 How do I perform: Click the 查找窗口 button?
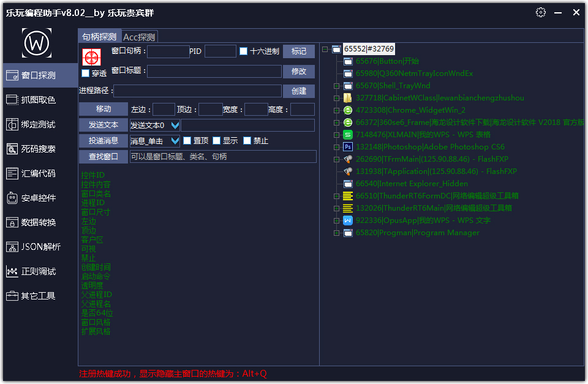coord(104,157)
